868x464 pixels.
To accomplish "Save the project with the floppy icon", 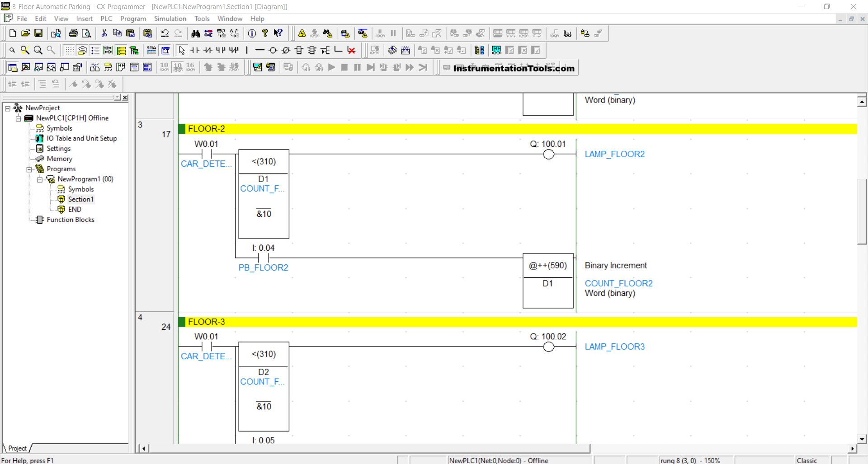I will (38, 33).
